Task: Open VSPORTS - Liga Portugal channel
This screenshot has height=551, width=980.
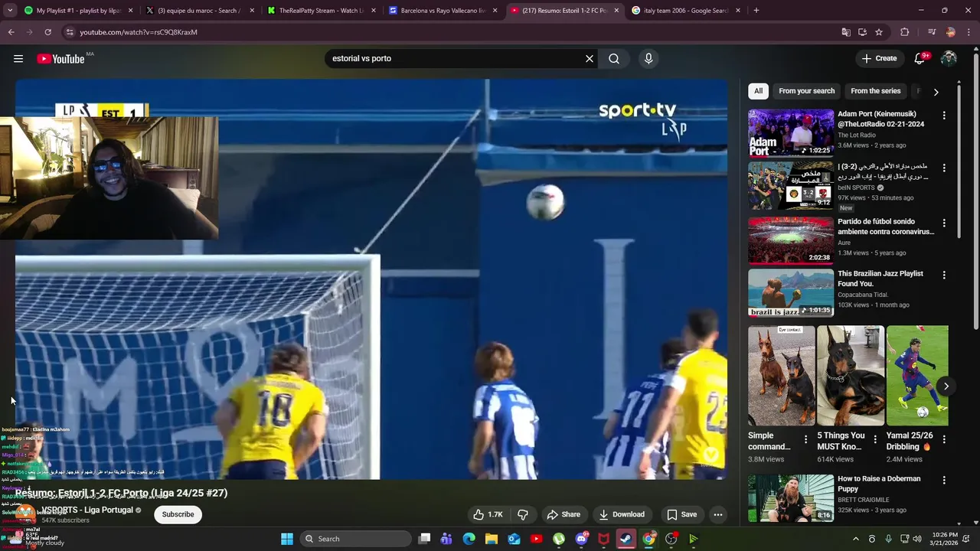Action: [x=87, y=510]
